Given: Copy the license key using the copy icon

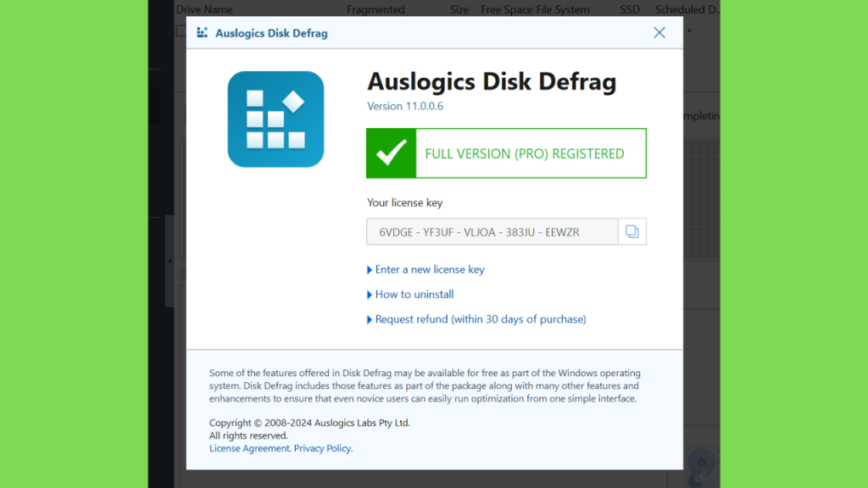Looking at the screenshot, I should coord(632,232).
